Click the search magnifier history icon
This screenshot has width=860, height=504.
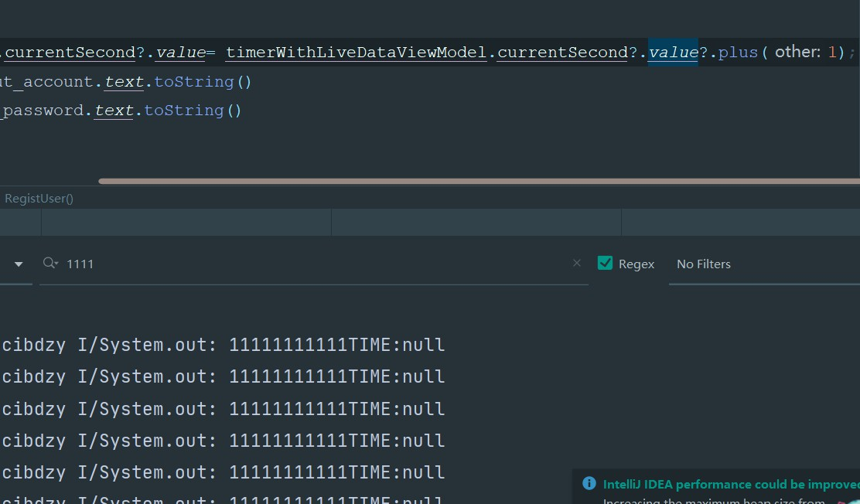[x=51, y=264]
